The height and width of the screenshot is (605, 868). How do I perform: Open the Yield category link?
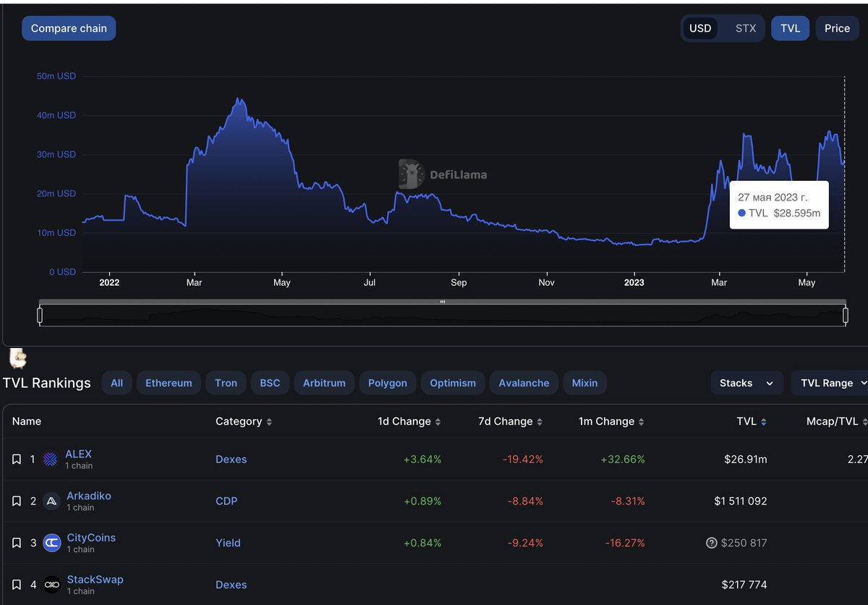[228, 543]
